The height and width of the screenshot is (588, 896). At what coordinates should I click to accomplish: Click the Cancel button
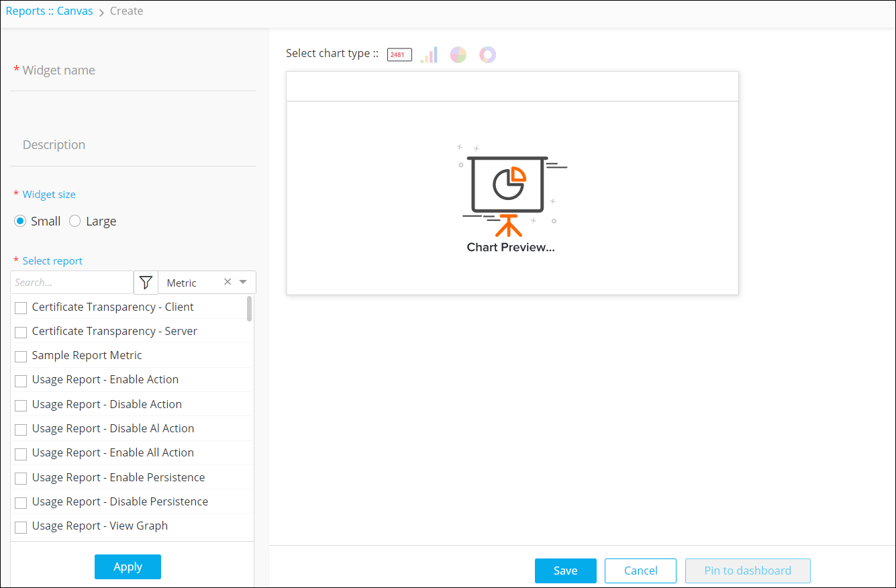pos(640,571)
